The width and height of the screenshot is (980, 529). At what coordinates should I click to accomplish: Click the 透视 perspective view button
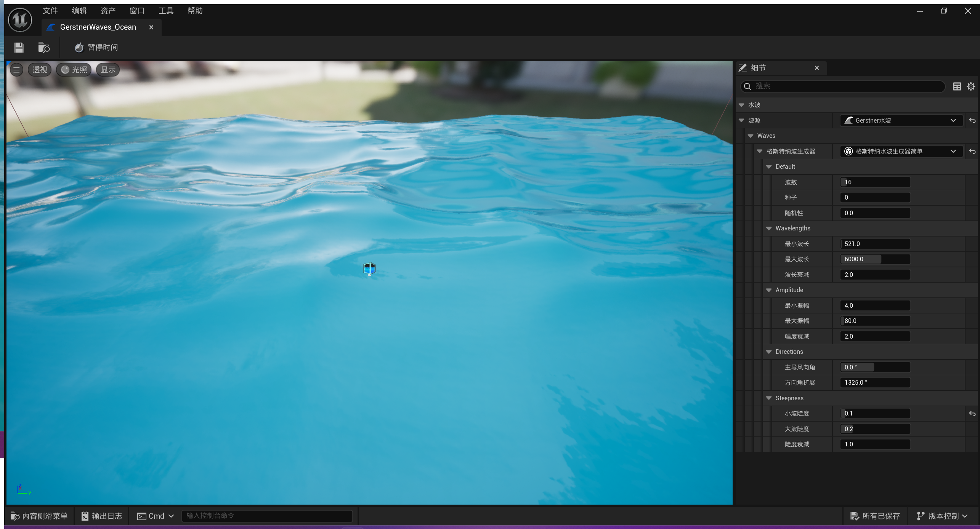coord(40,70)
